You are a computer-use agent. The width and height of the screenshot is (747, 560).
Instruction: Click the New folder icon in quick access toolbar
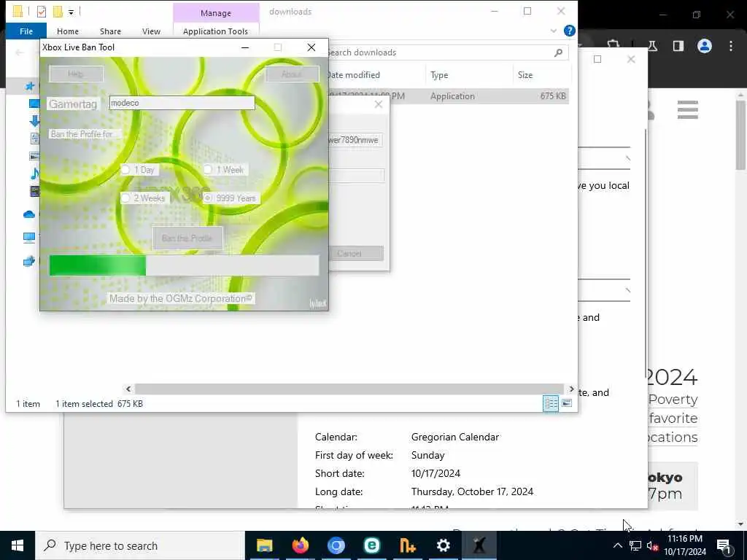coord(58,12)
